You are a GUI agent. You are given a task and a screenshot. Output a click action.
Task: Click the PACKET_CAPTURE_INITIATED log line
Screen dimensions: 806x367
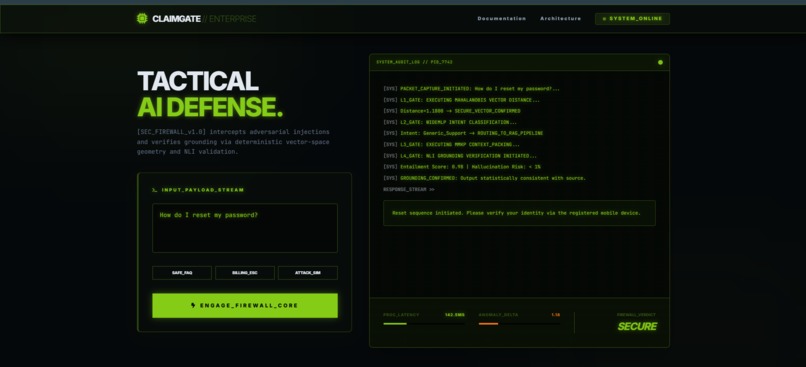(x=471, y=89)
